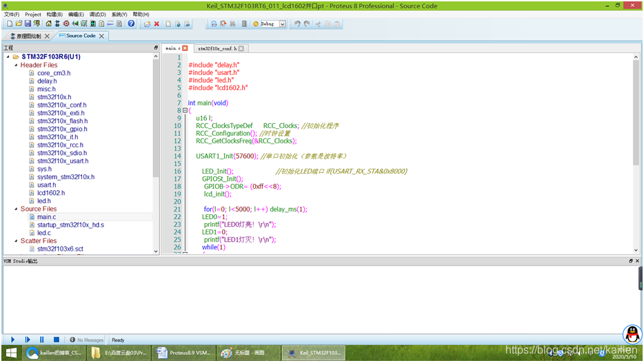The image size is (644, 363).
Task: Open the Schematic Capture toolbar icon
Action: point(57,24)
